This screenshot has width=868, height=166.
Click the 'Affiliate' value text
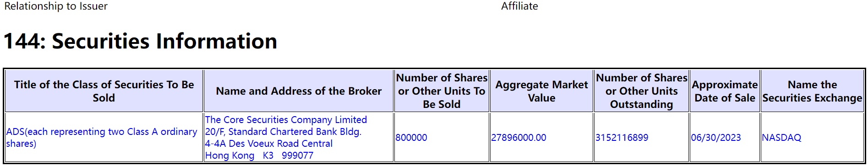519,6
